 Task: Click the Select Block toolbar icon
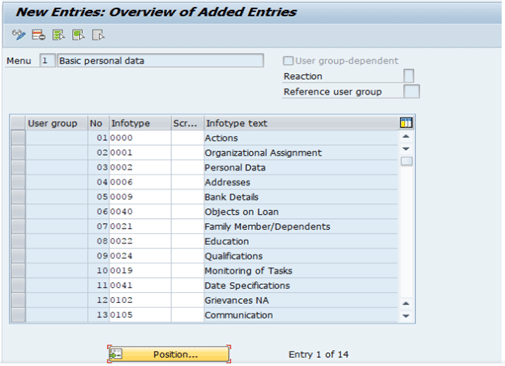78,35
